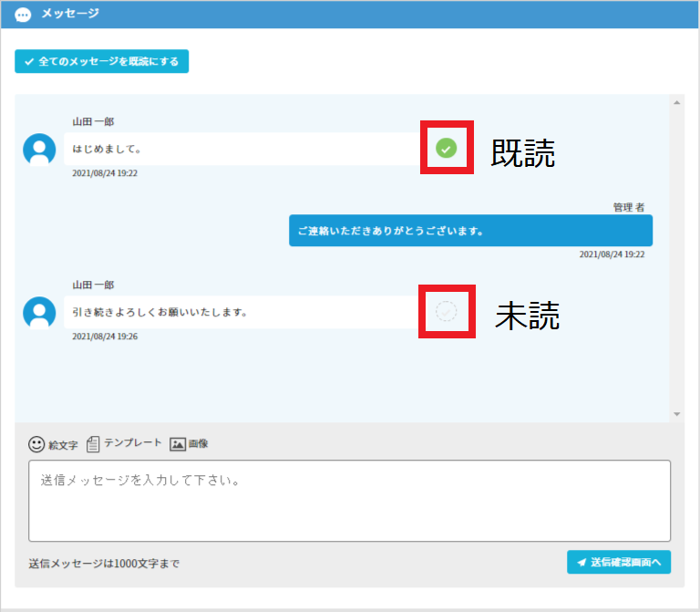Click the scroll up arrow of the message list
The height and width of the screenshot is (612, 700).
click(x=676, y=102)
